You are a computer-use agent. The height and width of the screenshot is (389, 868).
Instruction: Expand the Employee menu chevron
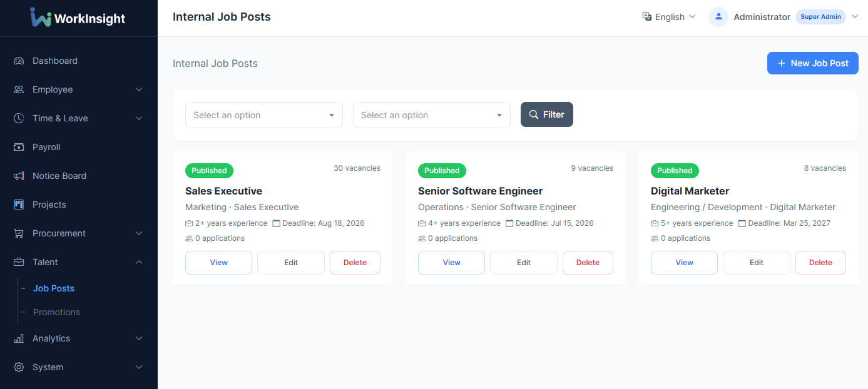[x=139, y=89]
